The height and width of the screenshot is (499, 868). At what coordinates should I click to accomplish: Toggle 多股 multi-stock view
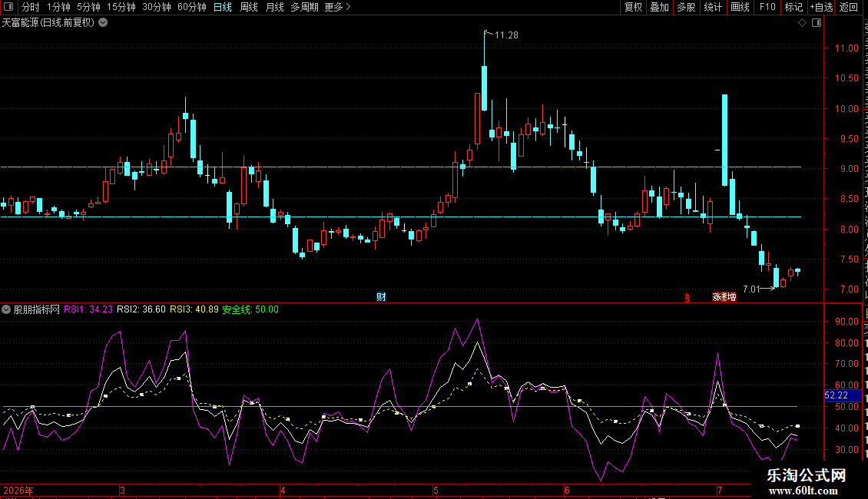point(686,7)
